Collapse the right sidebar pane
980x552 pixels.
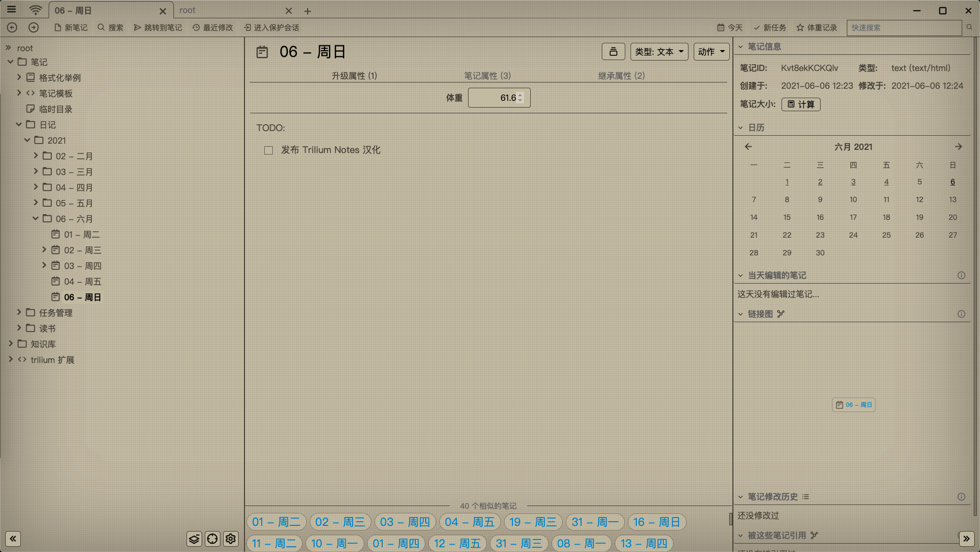pos(966,538)
